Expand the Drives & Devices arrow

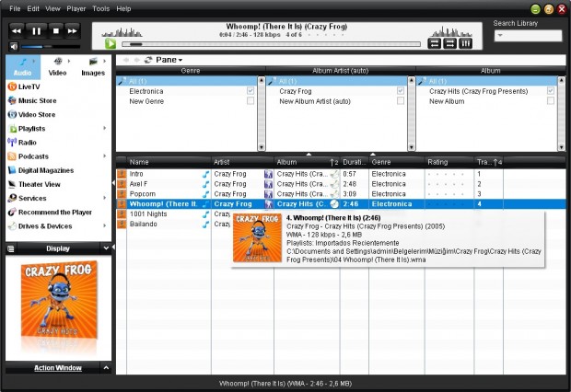point(104,225)
